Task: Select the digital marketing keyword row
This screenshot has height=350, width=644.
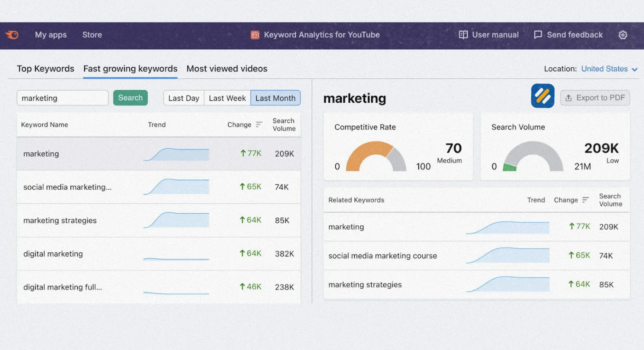Action: pyautogui.click(x=159, y=254)
